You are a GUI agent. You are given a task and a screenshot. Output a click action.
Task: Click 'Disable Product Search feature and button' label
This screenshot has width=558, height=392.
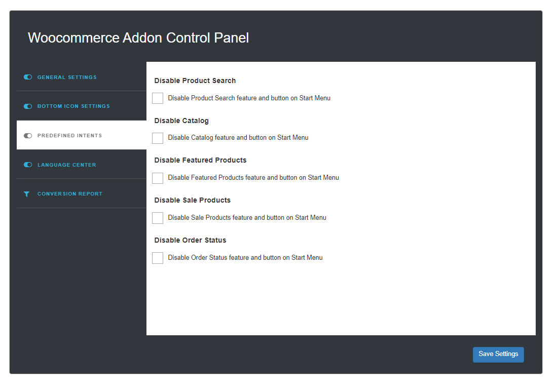tap(249, 98)
